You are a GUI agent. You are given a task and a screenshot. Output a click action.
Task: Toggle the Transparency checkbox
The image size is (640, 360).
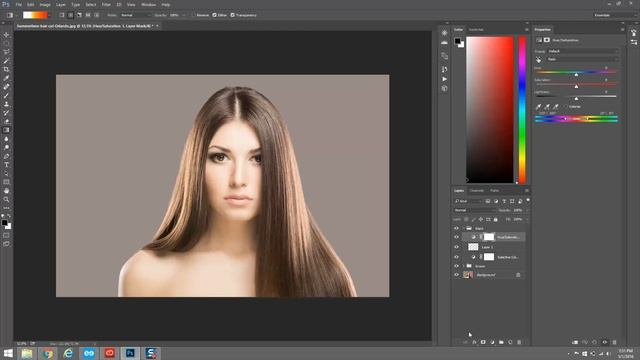[x=233, y=15]
